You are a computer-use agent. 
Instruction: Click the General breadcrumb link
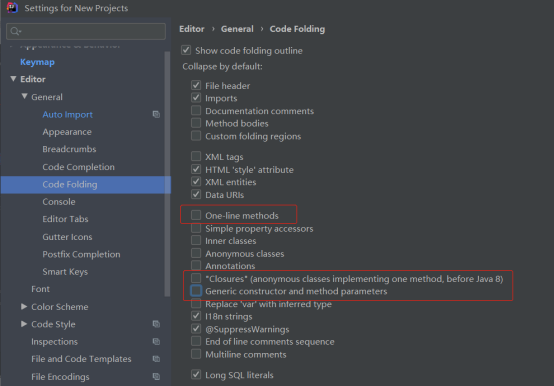pos(237,29)
